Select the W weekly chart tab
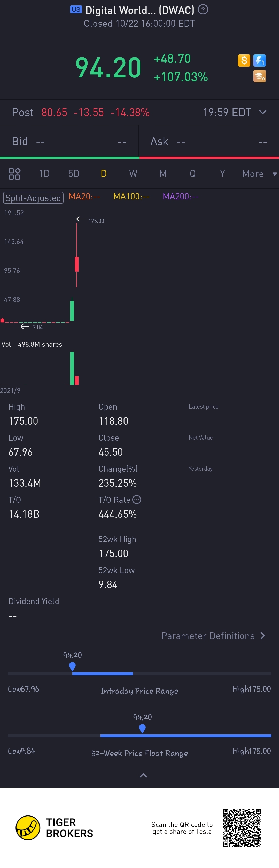The image size is (279, 868). pos(133,174)
